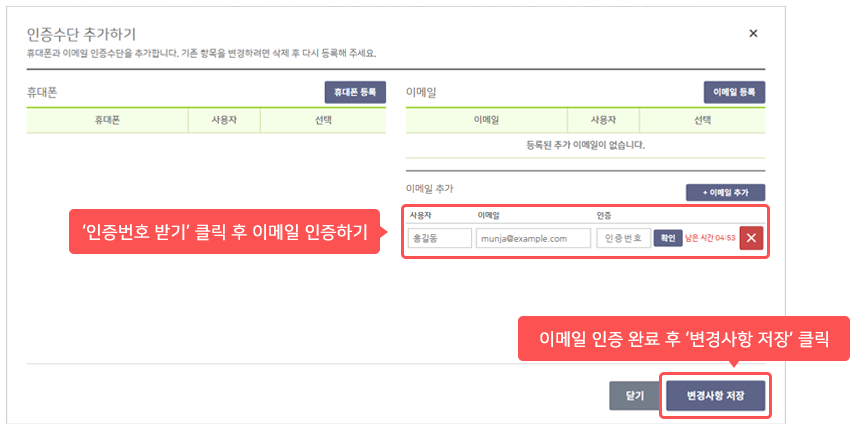The image size is (860, 432).
Task: Click the 사용자 column header in the email table
Action: pyautogui.click(x=603, y=120)
